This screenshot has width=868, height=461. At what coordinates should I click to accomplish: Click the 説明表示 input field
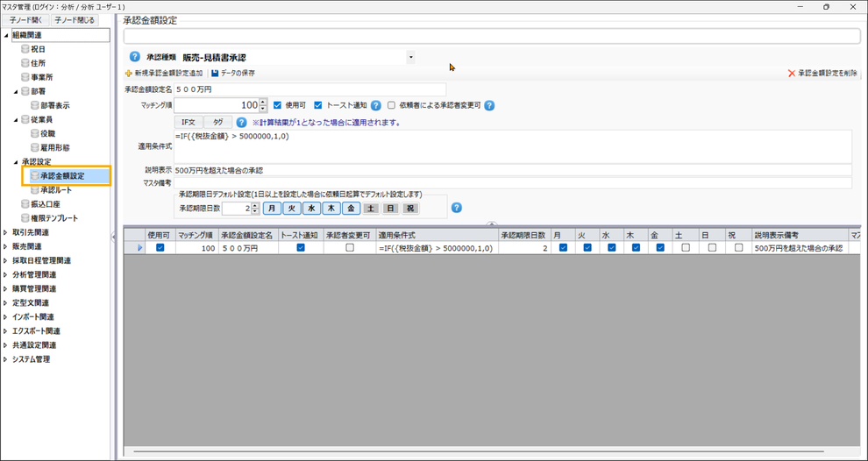click(x=513, y=170)
